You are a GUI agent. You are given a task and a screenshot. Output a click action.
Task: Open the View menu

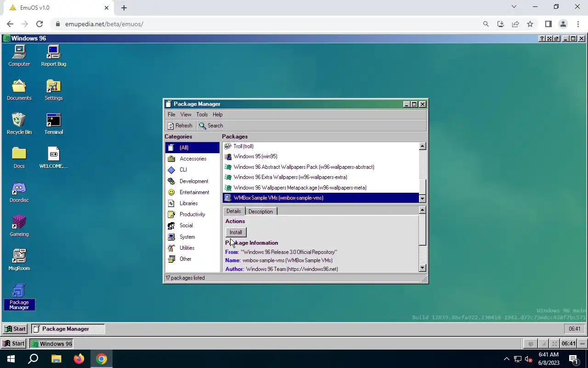pyautogui.click(x=186, y=115)
